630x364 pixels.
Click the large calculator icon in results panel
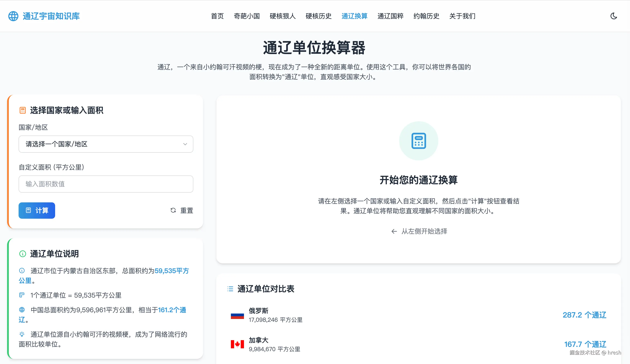(x=419, y=141)
